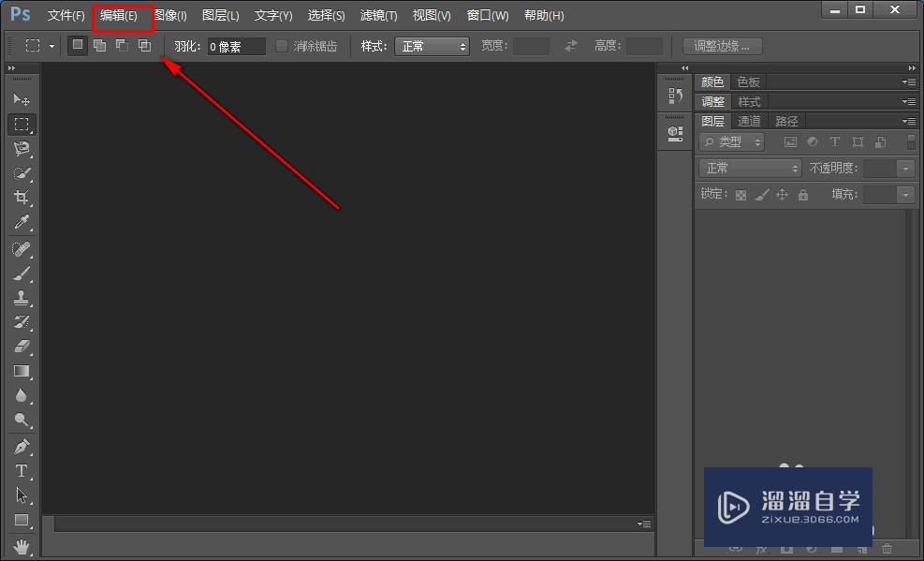This screenshot has height=561, width=924.
Task: Select the Eraser tool
Action: pyautogui.click(x=22, y=346)
